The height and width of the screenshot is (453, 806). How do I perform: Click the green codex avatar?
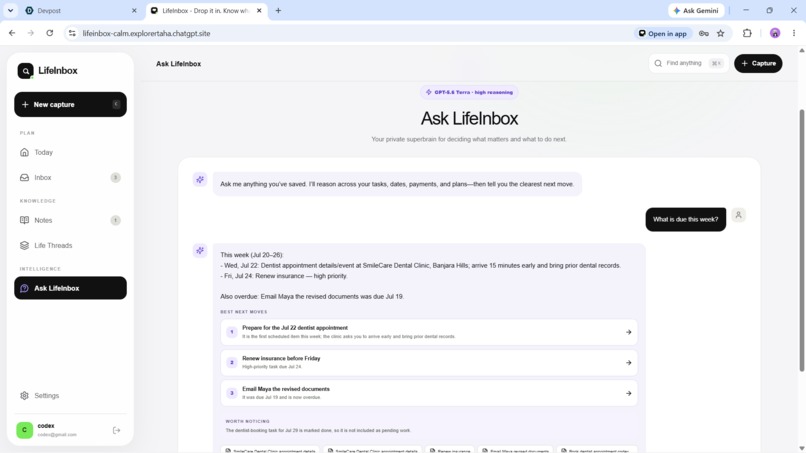tap(25, 430)
